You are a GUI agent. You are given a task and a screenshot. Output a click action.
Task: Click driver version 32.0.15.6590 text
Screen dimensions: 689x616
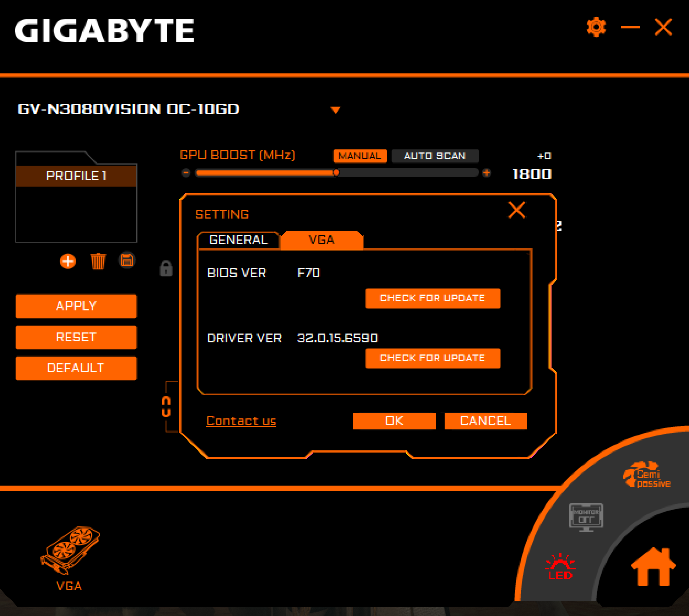pyautogui.click(x=337, y=338)
